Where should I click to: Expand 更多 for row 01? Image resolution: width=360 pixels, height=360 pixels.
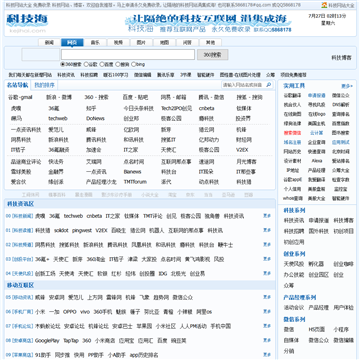coord(267,230)
